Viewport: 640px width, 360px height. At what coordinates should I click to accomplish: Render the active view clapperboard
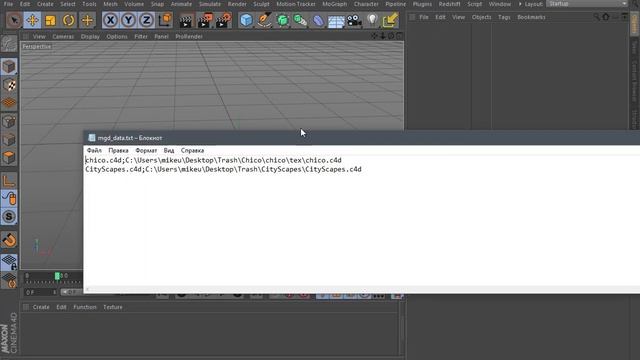point(186,20)
